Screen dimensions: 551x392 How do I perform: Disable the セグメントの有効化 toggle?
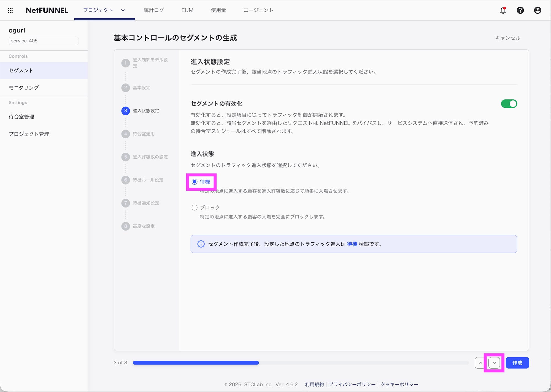(x=509, y=104)
